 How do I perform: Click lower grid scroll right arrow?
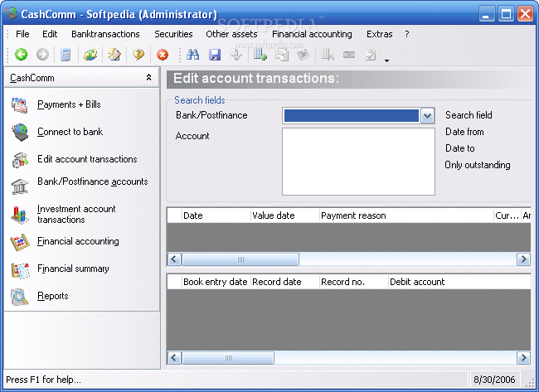coord(523,358)
